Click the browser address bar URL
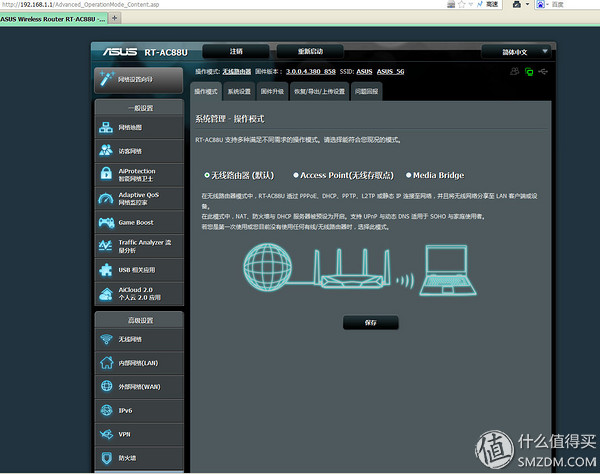The height and width of the screenshot is (474, 600). click(x=80, y=4)
